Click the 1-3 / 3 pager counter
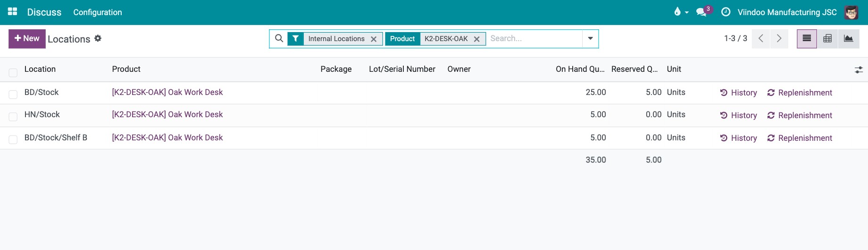Viewport: 868px width, 250px height. coord(735,39)
